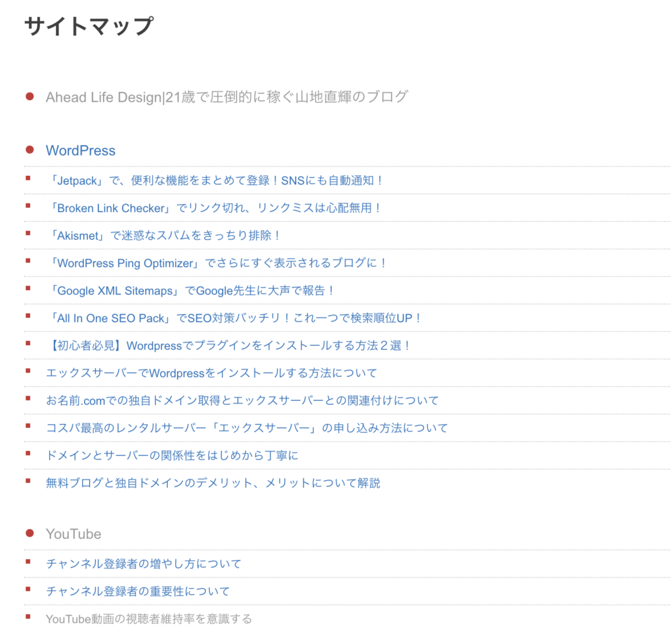Open エックスサーバーでWordpressをインストール article
672x632 pixels.
click(x=211, y=373)
